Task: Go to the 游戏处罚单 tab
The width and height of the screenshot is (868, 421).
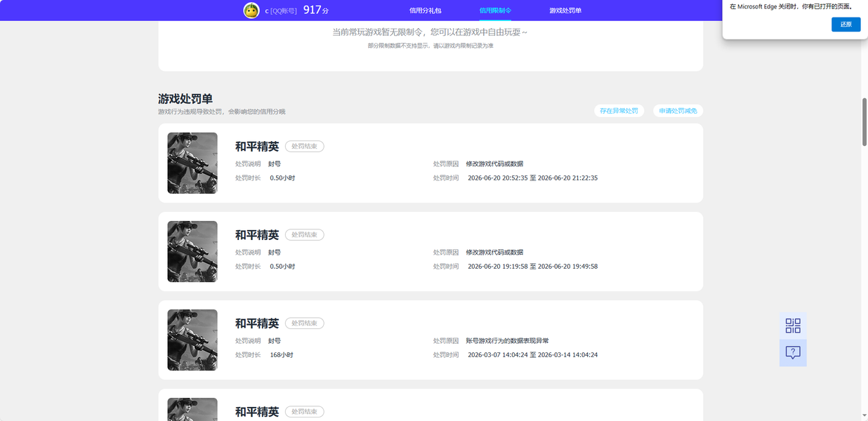Action: [565, 11]
